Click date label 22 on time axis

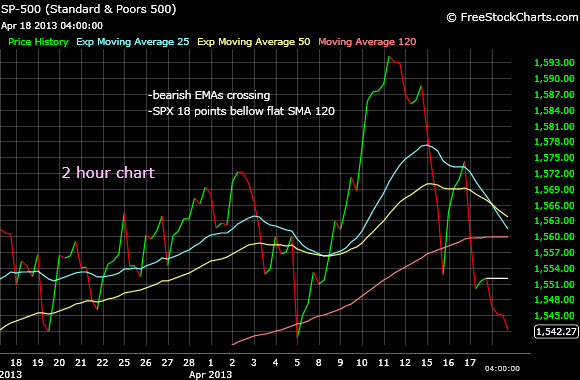[x=102, y=363]
